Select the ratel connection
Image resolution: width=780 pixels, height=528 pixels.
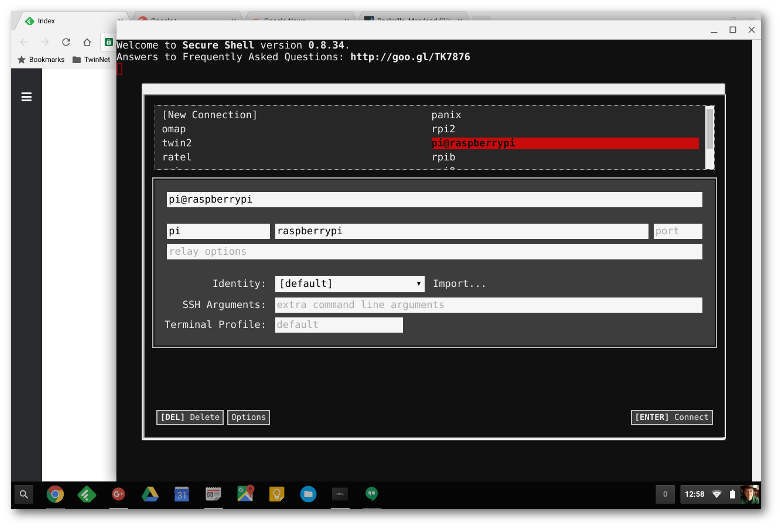point(177,157)
